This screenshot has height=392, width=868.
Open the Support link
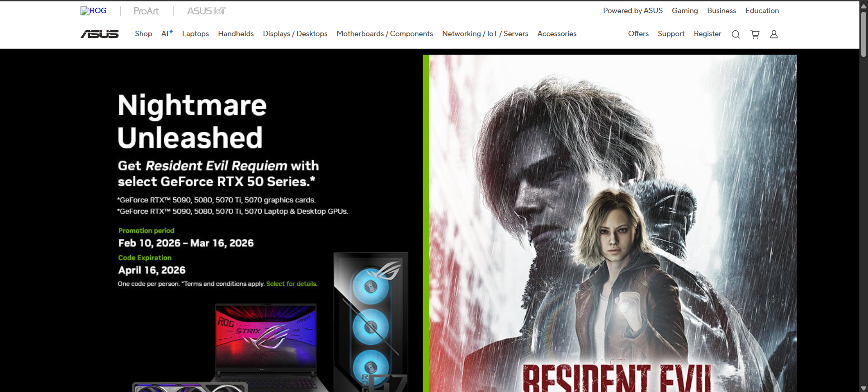pyautogui.click(x=671, y=34)
